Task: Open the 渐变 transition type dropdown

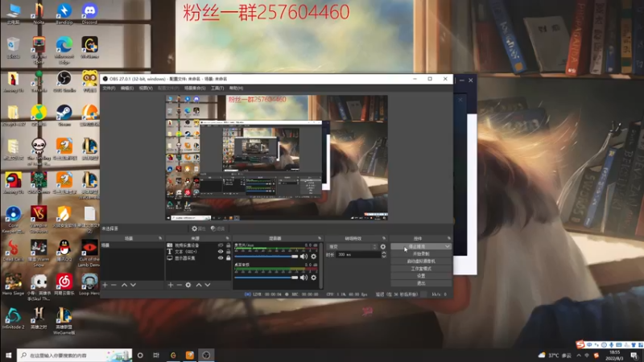Action: 352,247
